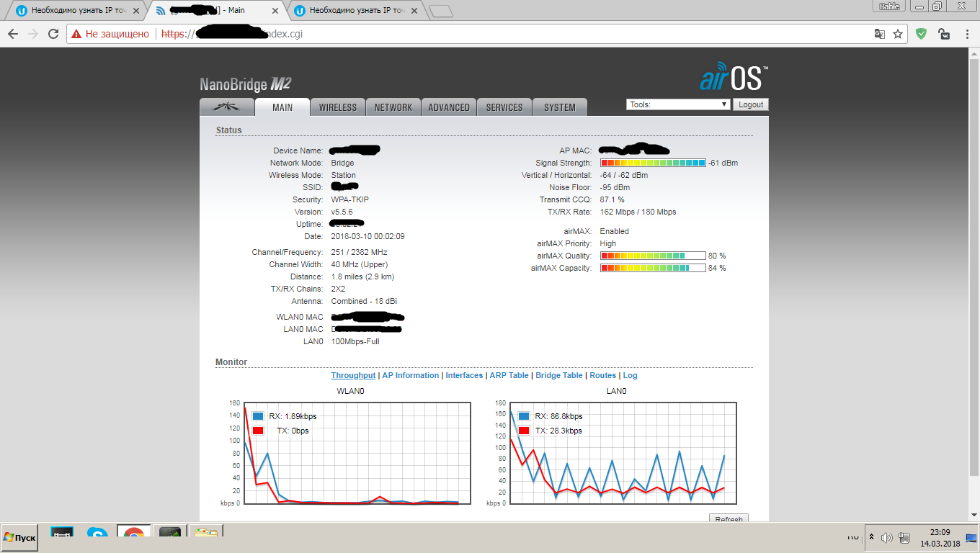Image resolution: width=980 pixels, height=553 pixels.
Task: Click the WLAN0 throughput graph
Action: [x=357, y=453]
